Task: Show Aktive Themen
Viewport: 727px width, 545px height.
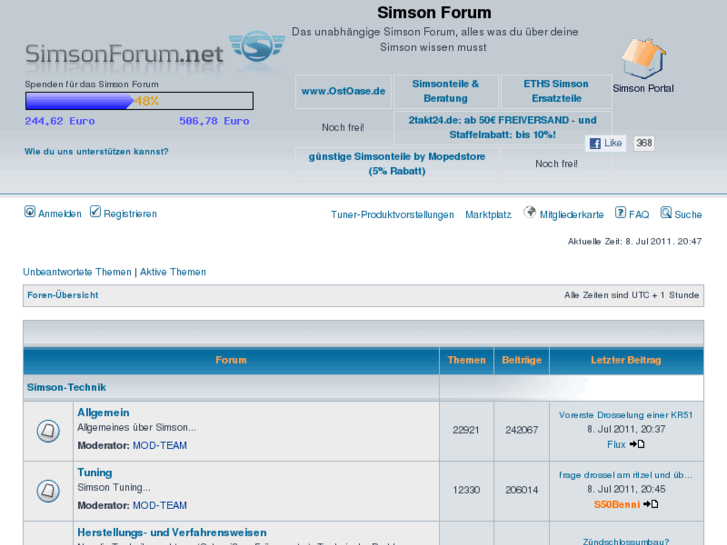Action: tap(173, 272)
